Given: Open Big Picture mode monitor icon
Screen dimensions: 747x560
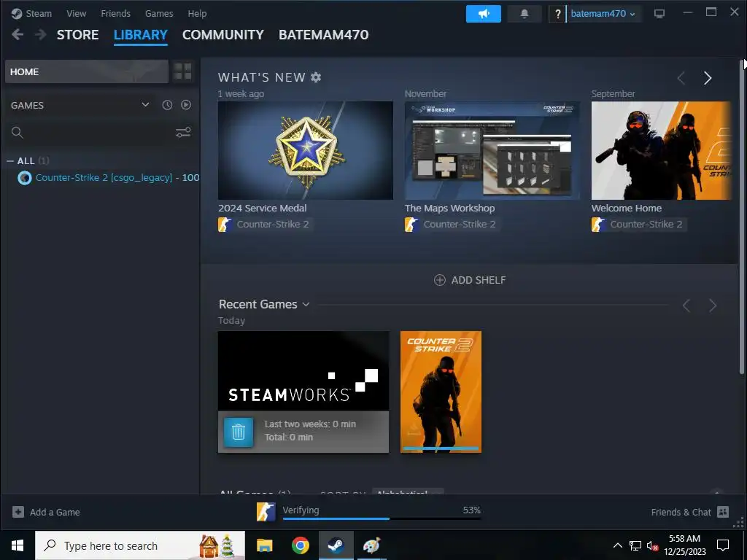Looking at the screenshot, I should (x=659, y=14).
